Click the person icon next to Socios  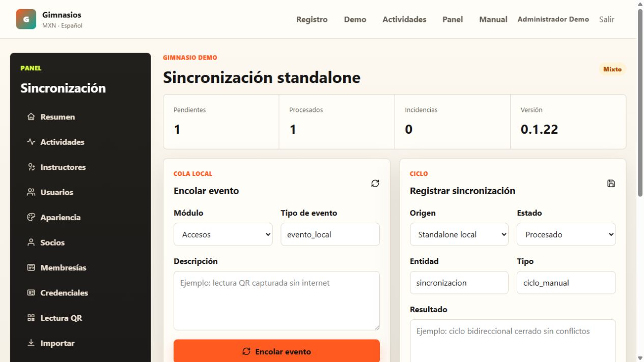(31, 243)
